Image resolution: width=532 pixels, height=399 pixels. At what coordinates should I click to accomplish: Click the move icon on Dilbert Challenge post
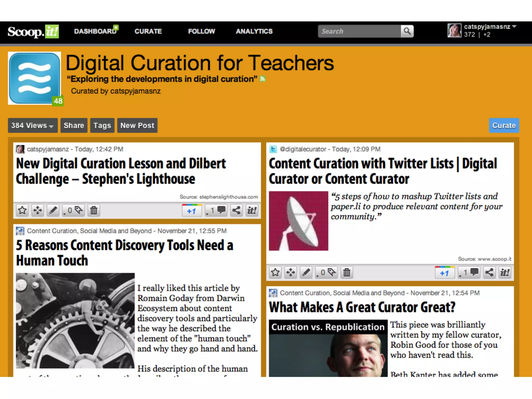click(x=38, y=210)
